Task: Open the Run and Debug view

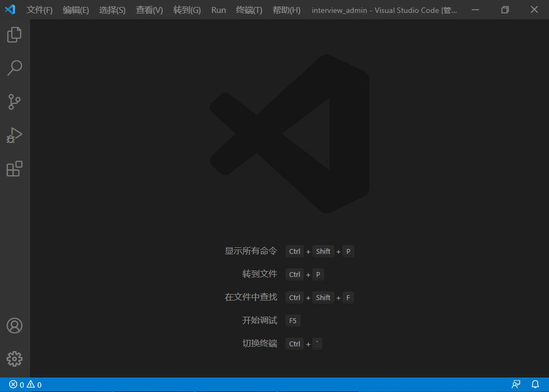Action: click(15, 135)
